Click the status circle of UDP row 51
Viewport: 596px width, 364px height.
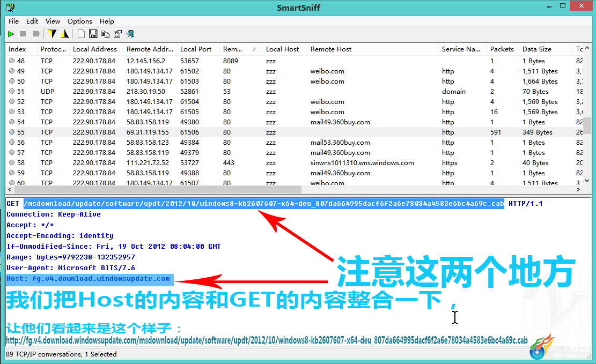click(12, 92)
